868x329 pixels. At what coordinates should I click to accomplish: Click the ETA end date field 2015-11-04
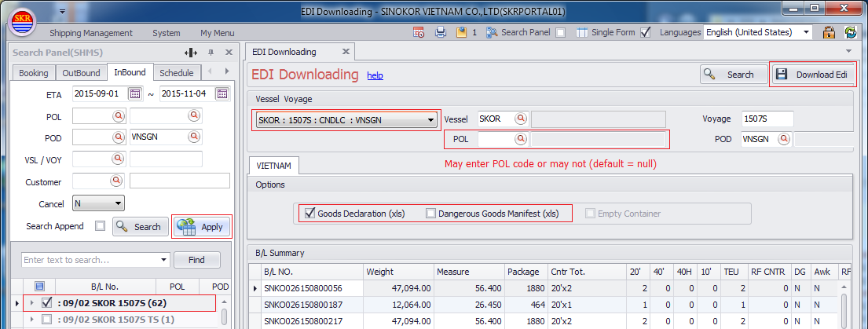coord(187,93)
